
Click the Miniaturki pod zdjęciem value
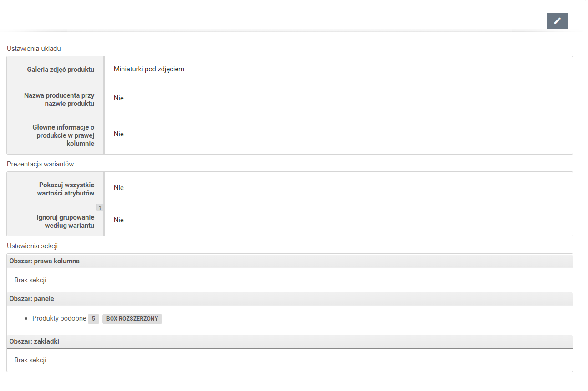coord(149,69)
